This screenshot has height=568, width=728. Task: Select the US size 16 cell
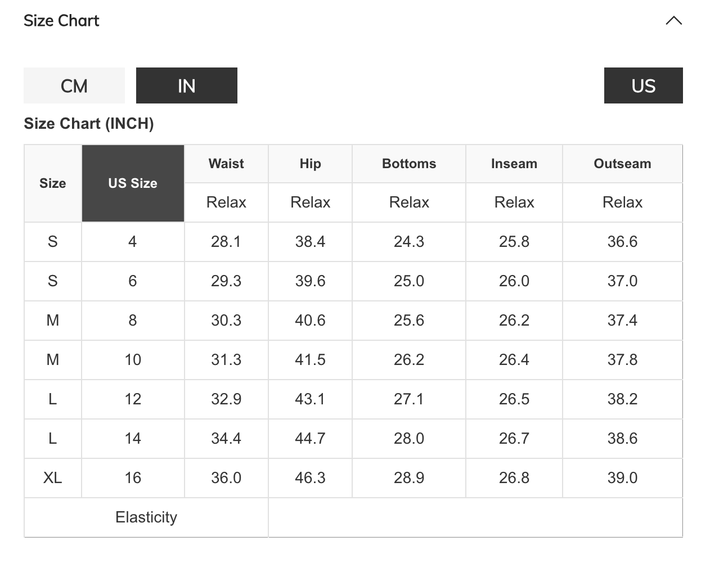click(133, 478)
